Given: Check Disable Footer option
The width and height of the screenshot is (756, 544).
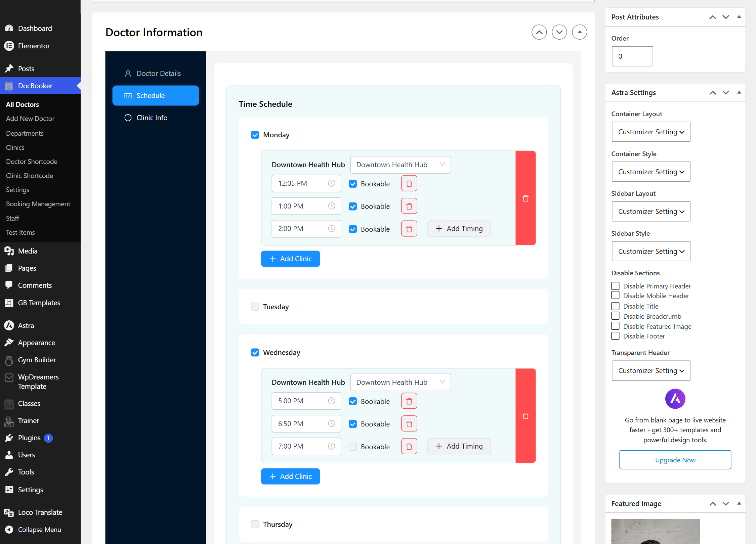Looking at the screenshot, I should (615, 336).
